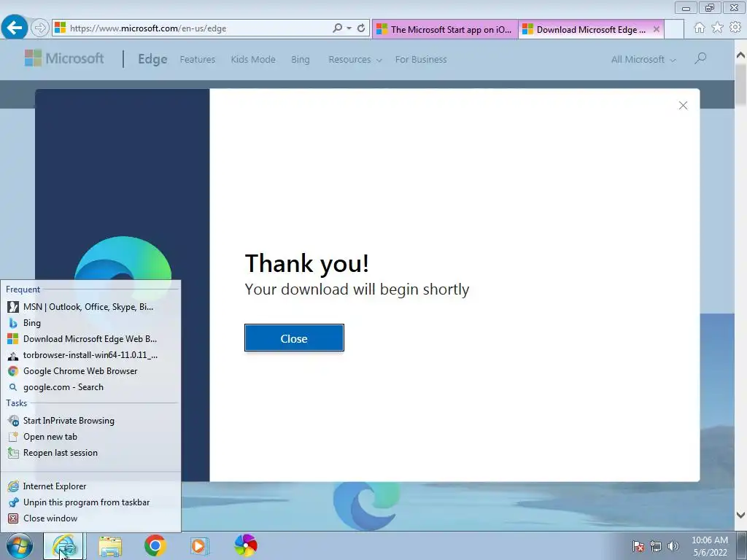Switch to The Microsoft Start app tab

445,29
